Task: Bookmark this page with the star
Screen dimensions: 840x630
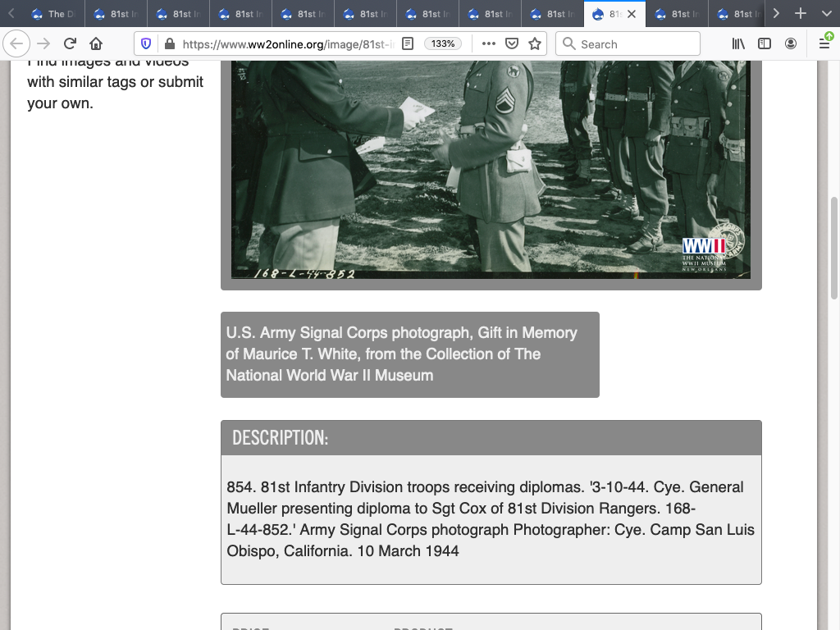Action: (535, 43)
